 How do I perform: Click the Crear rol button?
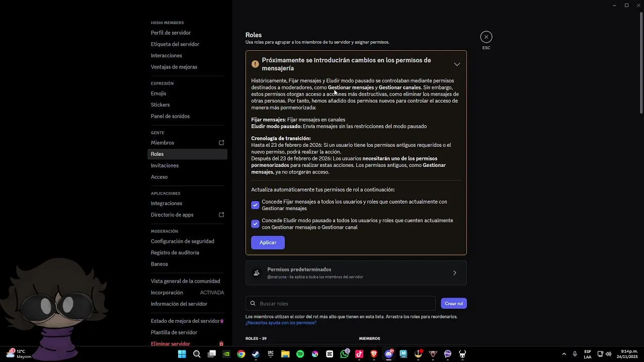coord(454,304)
